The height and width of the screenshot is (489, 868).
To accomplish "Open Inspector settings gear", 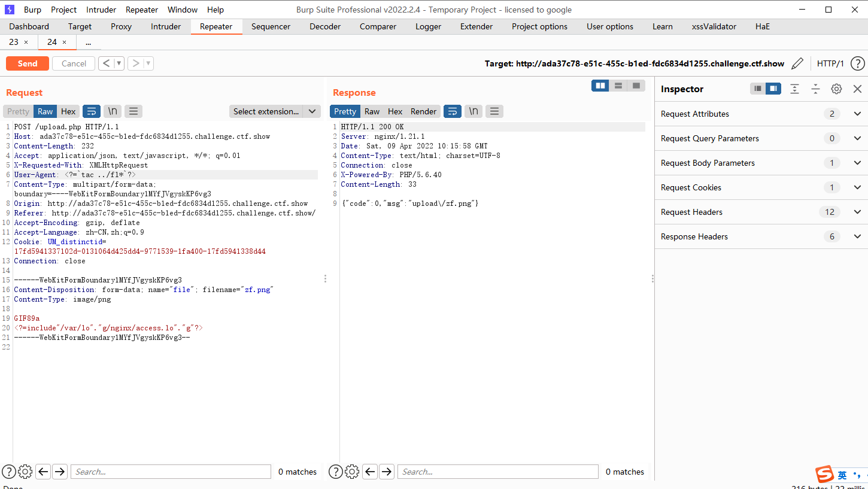I will click(x=836, y=89).
